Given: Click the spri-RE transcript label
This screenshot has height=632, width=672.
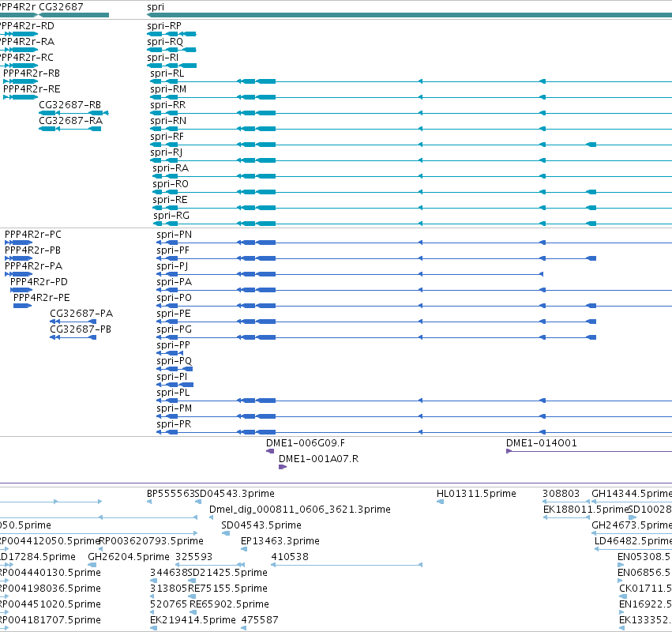Looking at the screenshot, I should (170, 200).
